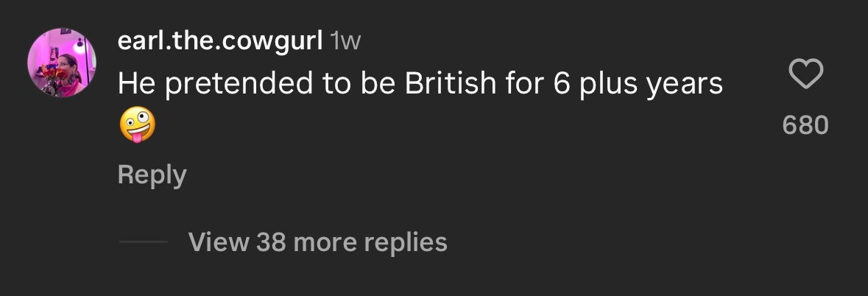Click the line beside View 38 more replies
This screenshot has width=868, height=296.
[143, 242]
